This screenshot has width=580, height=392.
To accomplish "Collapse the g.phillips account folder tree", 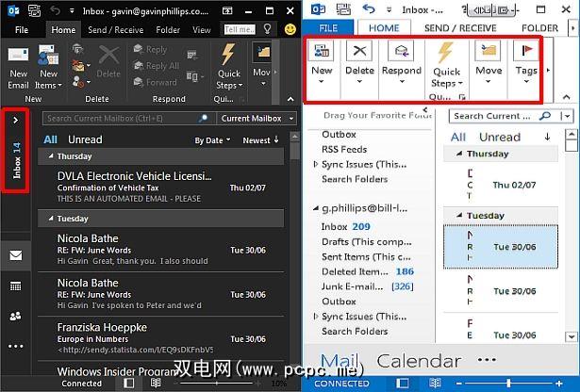I will click(316, 208).
